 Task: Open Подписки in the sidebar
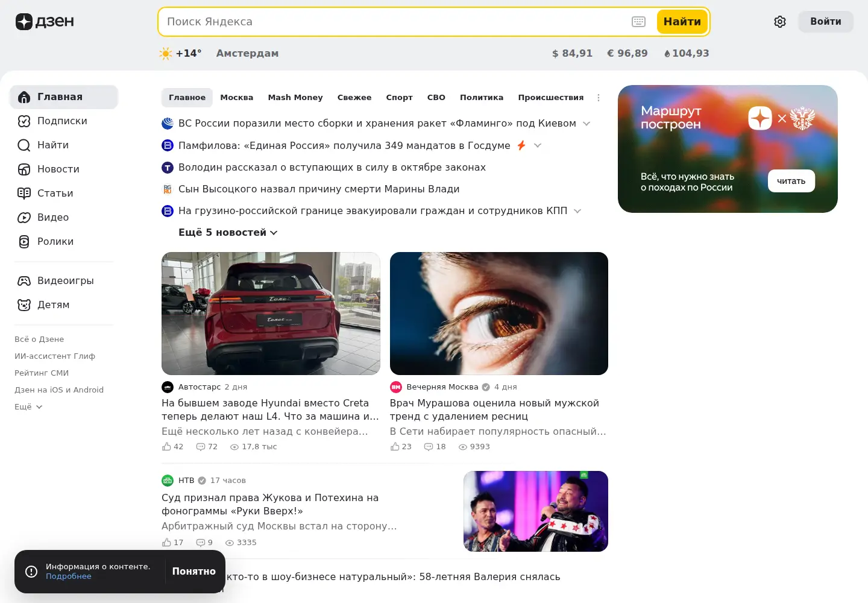(x=63, y=121)
